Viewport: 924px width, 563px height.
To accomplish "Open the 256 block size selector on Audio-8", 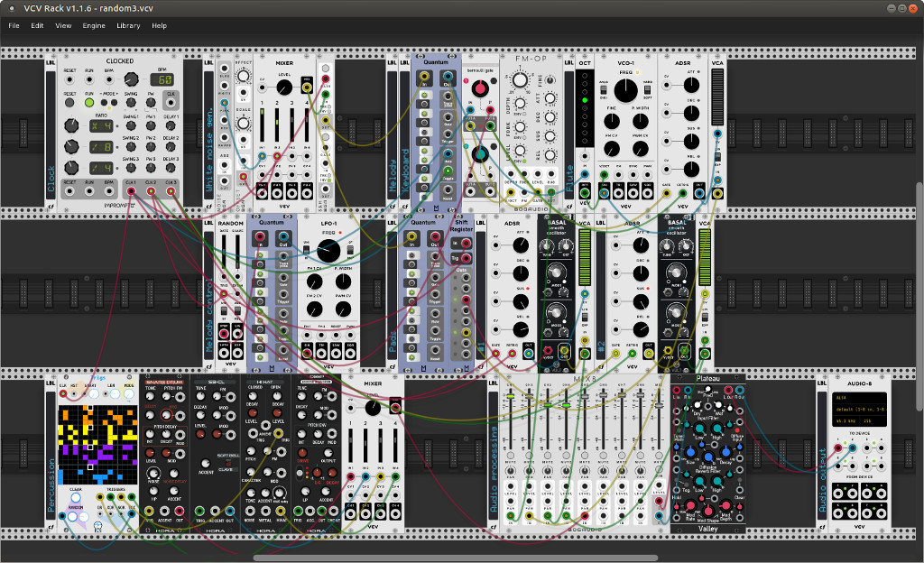I will point(873,421).
